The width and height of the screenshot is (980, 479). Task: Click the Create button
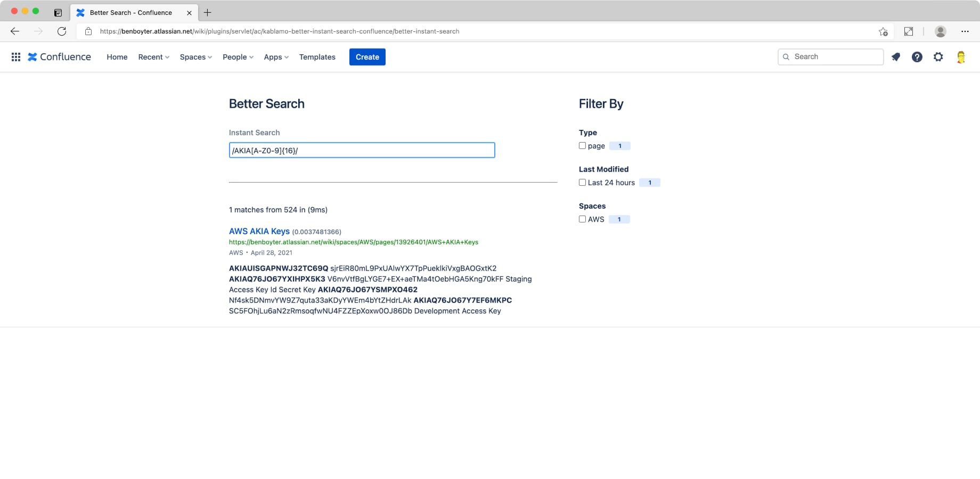tap(367, 57)
